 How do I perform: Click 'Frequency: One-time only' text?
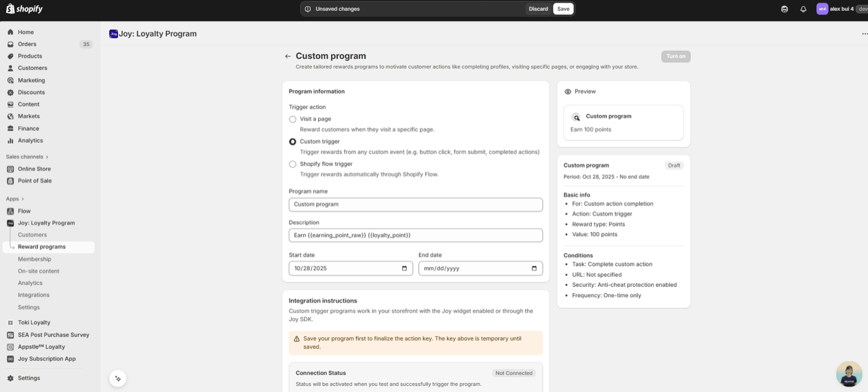click(x=606, y=296)
